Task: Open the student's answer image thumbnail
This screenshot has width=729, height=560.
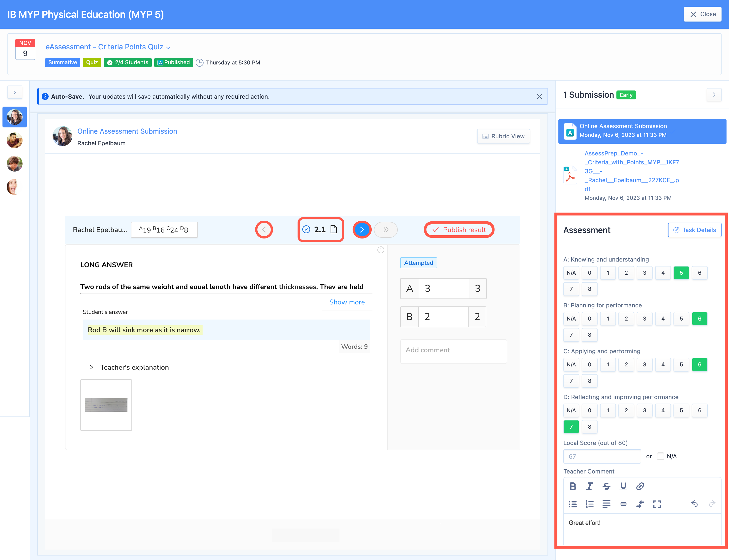Action: [106, 405]
